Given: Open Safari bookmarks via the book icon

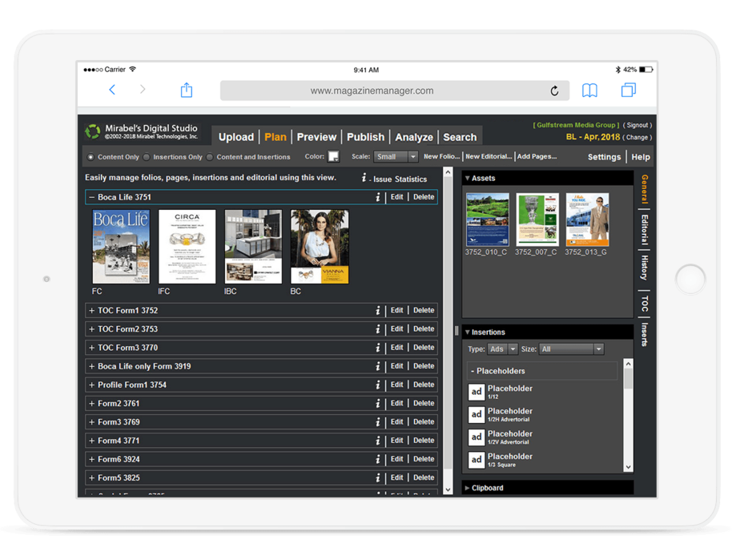Looking at the screenshot, I should coord(589,91).
